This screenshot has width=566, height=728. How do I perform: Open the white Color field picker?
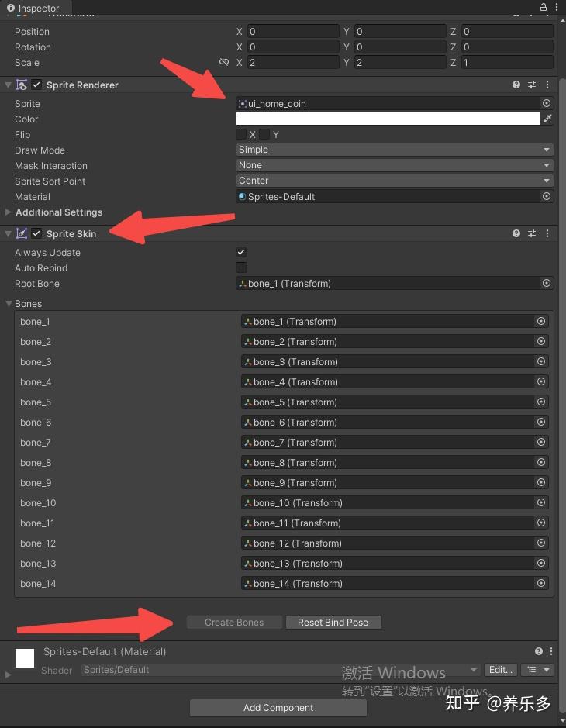(x=388, y=119)
